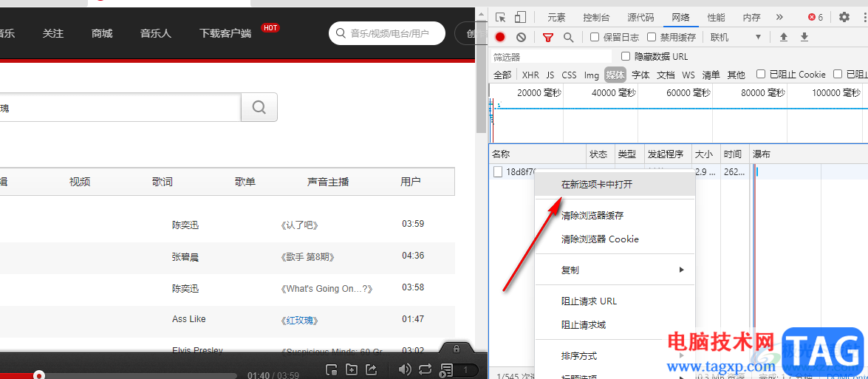Filter requests by XHR

[530, 75]
